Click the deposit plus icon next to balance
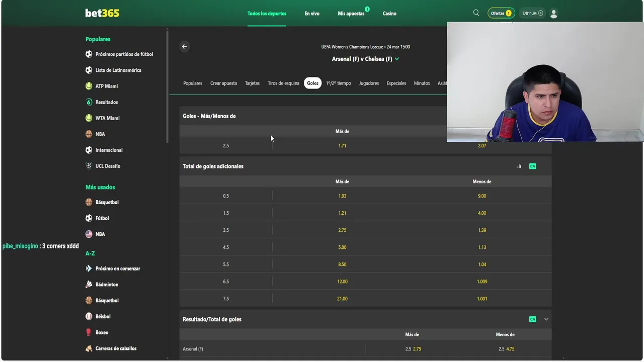644x362 pixels. [541, 14]
